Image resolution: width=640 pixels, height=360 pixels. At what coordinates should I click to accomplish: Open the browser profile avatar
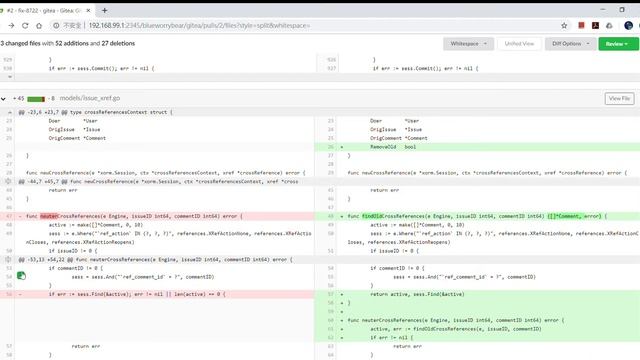click(x=629, y=25)
